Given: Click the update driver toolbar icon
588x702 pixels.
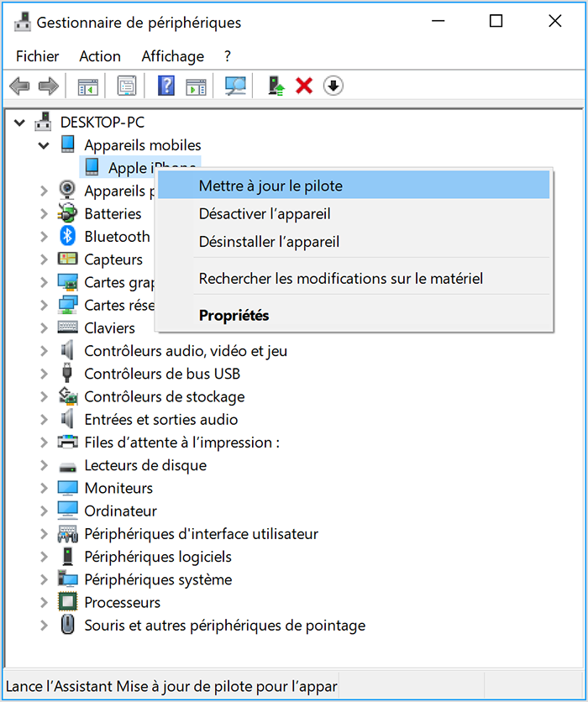Looking at the screenshot, I should 275,86.
